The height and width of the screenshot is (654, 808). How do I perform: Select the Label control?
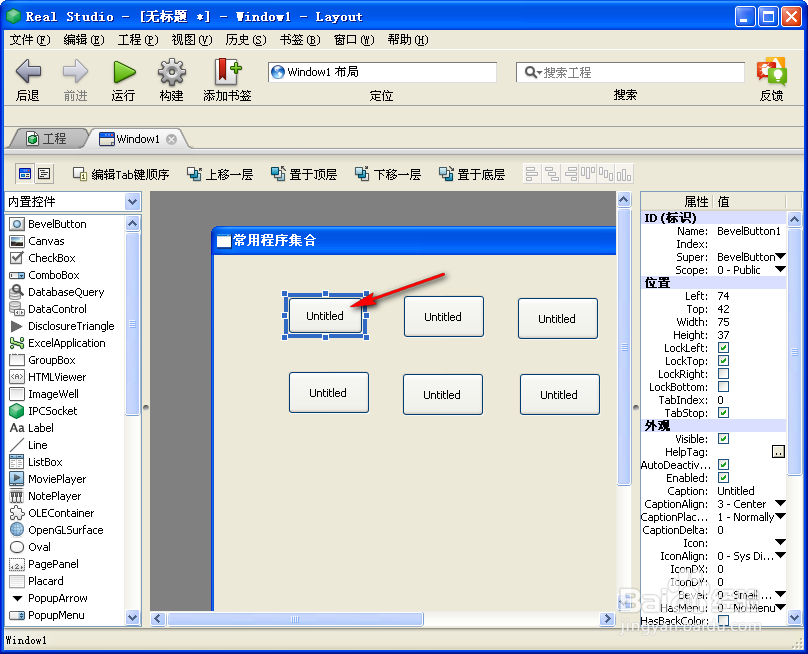pos(41,428)
